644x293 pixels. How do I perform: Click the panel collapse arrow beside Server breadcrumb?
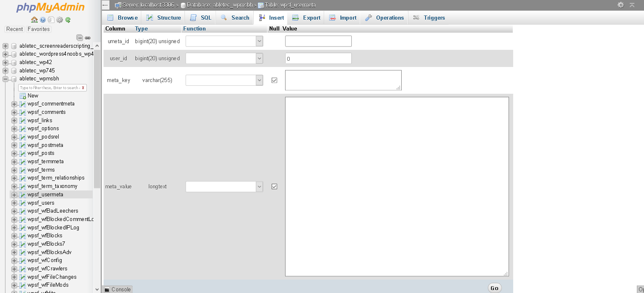pyautogui.click(x=106, y=5)
